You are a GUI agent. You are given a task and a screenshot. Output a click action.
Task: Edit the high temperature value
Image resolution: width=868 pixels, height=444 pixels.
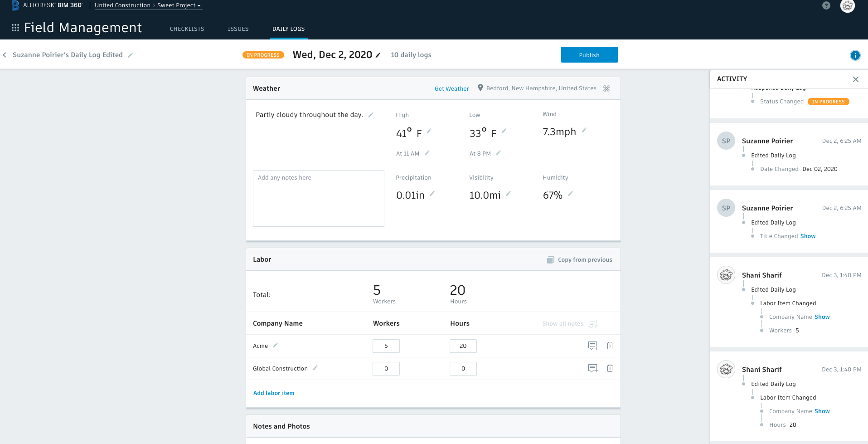[x=429, y=131]
